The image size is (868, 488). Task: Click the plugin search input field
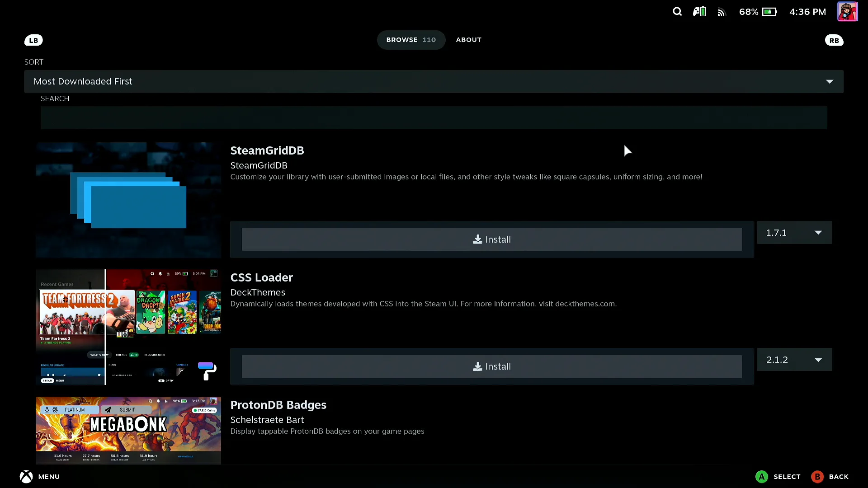point(434,117)
